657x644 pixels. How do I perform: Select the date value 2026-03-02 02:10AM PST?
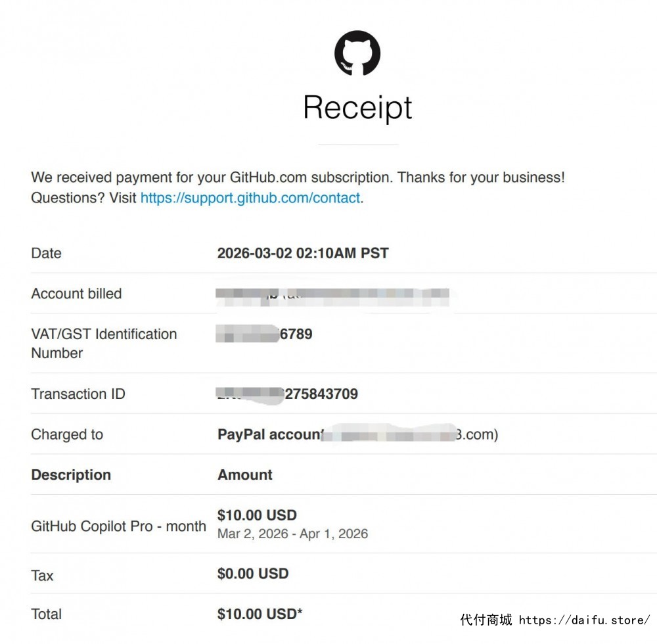pos(303,253)
